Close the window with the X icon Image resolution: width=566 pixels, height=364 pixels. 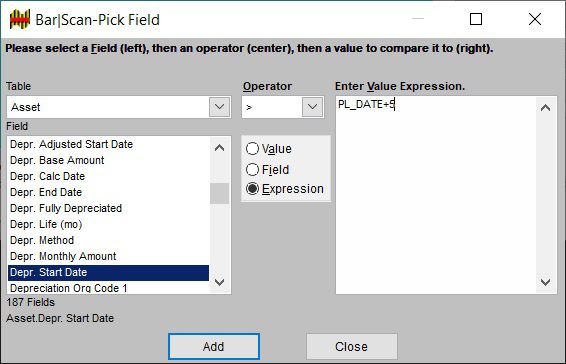point(535,19)
